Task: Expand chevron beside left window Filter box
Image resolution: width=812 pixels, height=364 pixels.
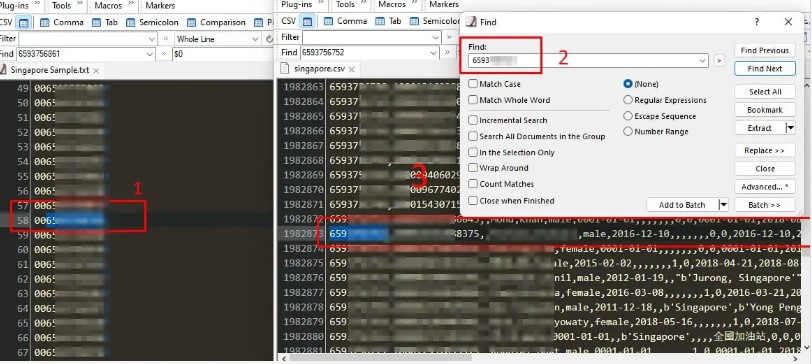Action: (166, 39)
